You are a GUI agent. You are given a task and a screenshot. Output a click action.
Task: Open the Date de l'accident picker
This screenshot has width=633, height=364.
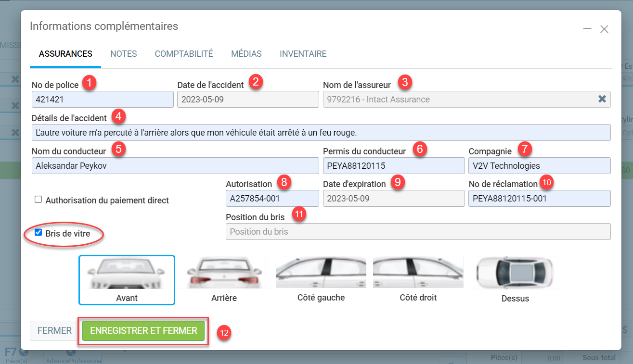(247, 100)
